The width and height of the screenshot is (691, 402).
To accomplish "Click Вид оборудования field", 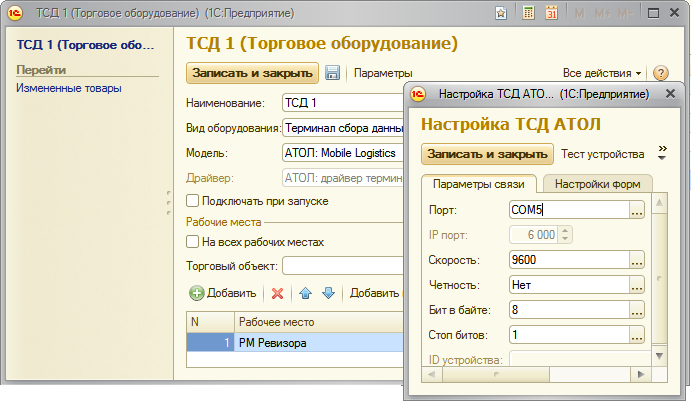I will 343,128.
